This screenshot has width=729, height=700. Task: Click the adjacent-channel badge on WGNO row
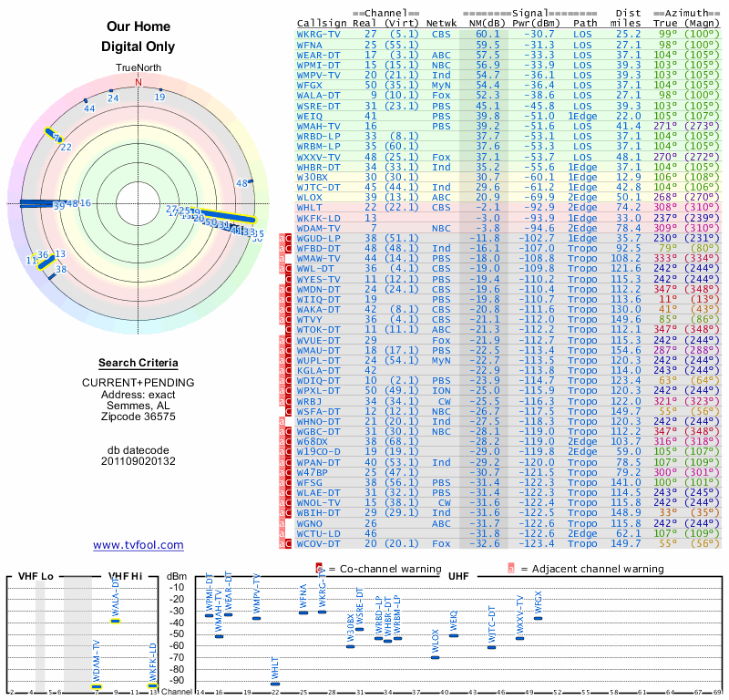282,524
